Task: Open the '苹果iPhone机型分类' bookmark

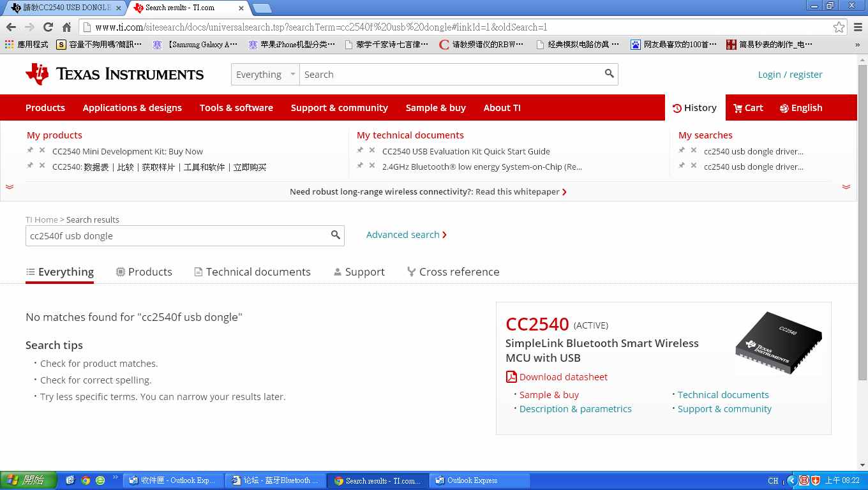Action: click(x=292, y=45)
